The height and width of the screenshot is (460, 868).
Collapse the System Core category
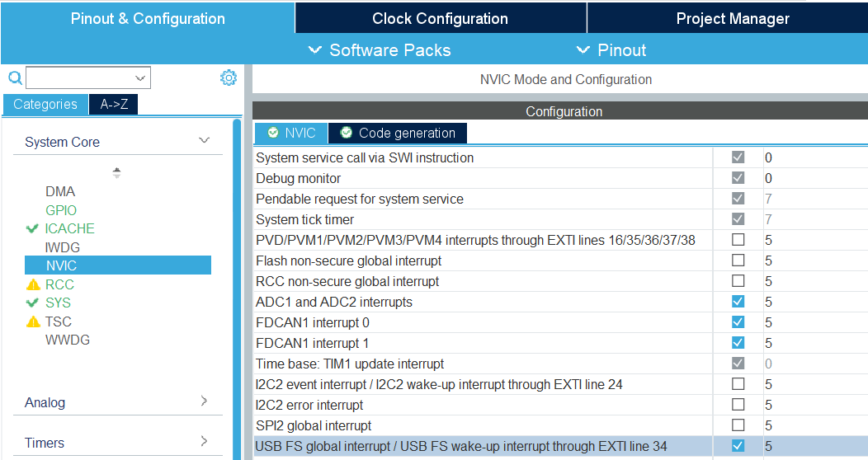(x=204, y=141)
